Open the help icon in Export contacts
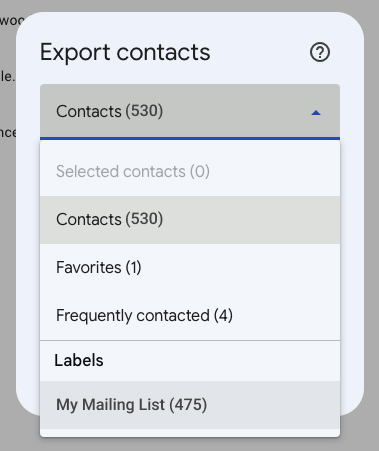The image size is (379, 451). click(x=320, y=52)
